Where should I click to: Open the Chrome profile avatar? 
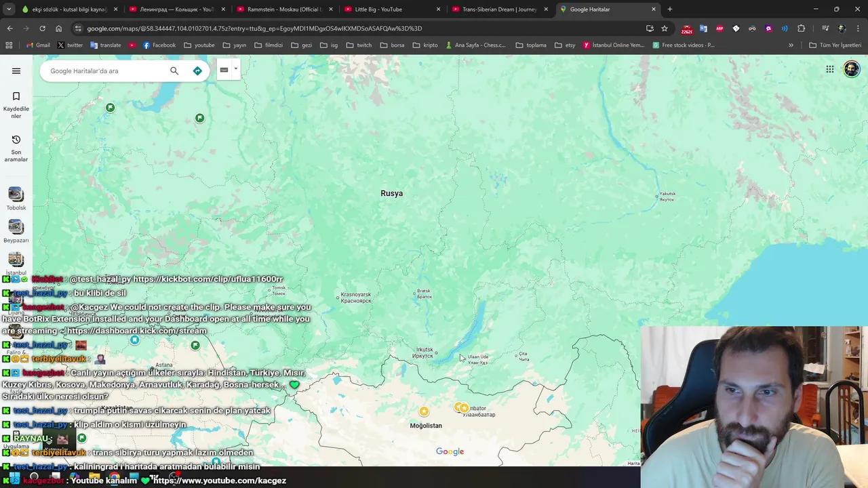click(842, 28)
